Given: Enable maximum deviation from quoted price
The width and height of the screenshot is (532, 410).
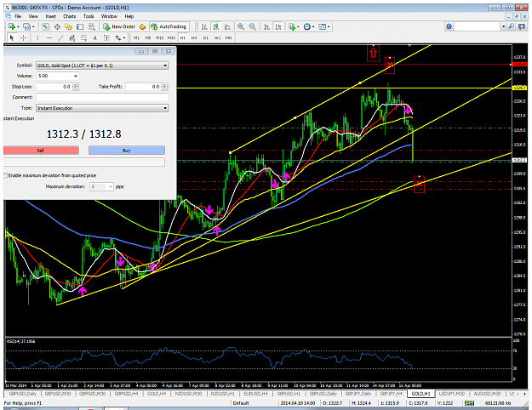Looking at the screenshot, I should pyautogui.click(x=6, y=176).
